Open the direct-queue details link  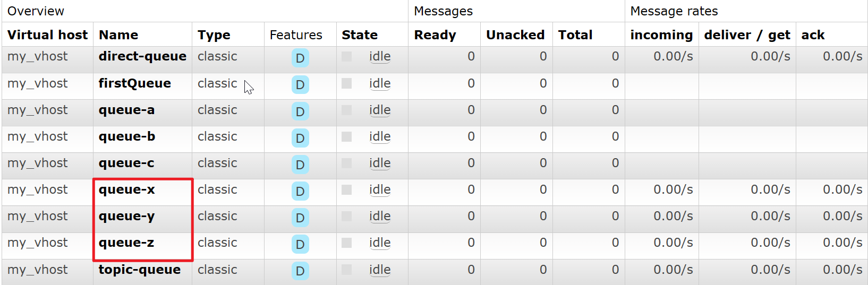(x=142, y=56)
